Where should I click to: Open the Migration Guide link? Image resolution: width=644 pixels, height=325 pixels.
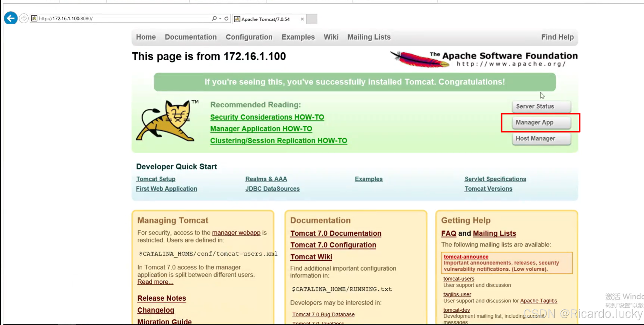point(165,321)
